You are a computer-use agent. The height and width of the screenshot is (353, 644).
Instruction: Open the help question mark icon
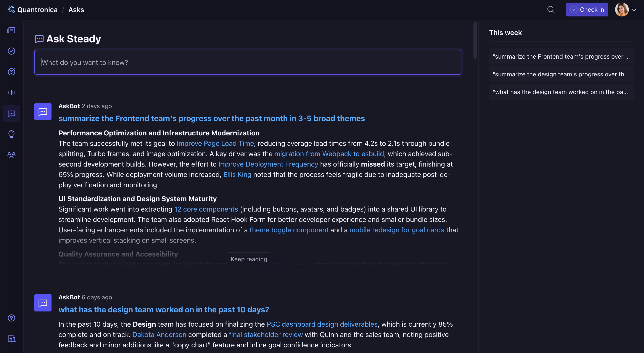tap(11, 318)
